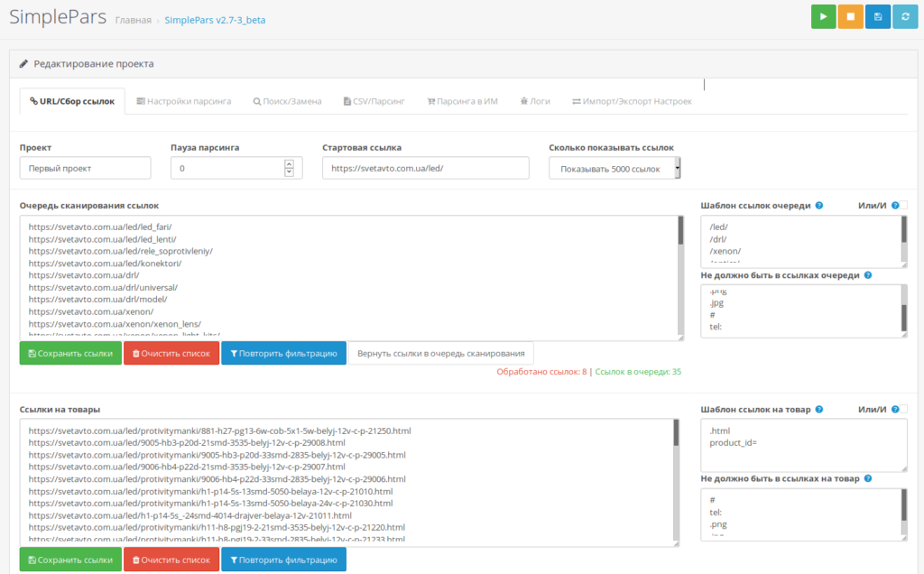Select the URL/Сбор ссылок tab

point(72,101)
